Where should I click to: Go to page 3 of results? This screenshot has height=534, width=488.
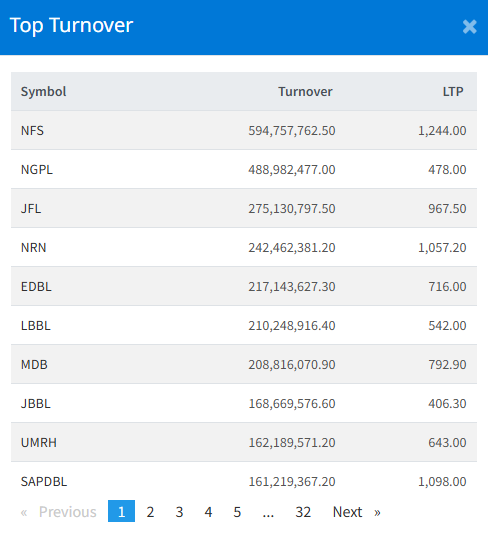[179, 512]
